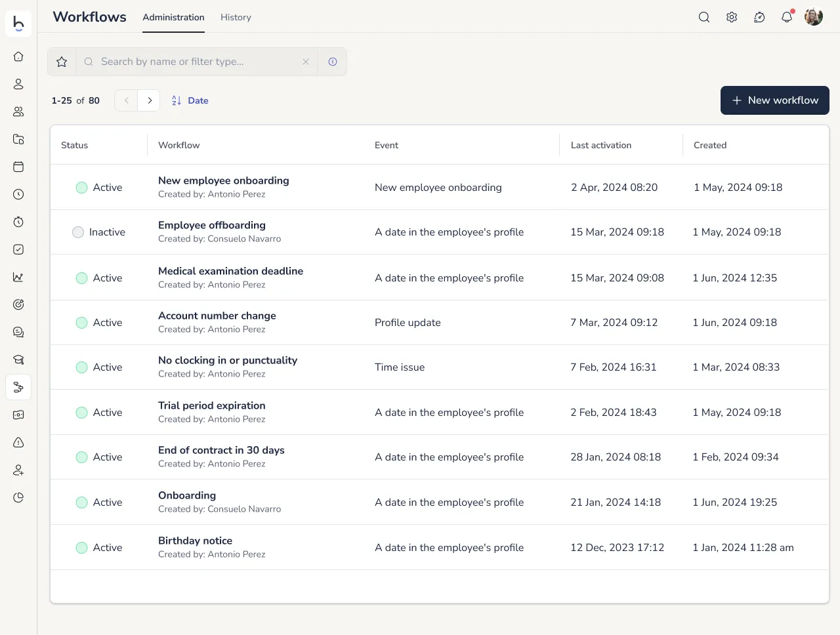Toggle status of Account number change
Viewport: 840px width, 635px height.
point(81,323)
